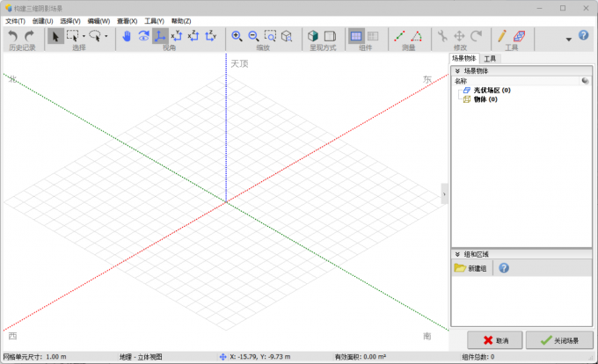Activate the orbit rotate view tool
Viewport: 598px width, 364px height.
pyautogui.click(x=143, y=36)
